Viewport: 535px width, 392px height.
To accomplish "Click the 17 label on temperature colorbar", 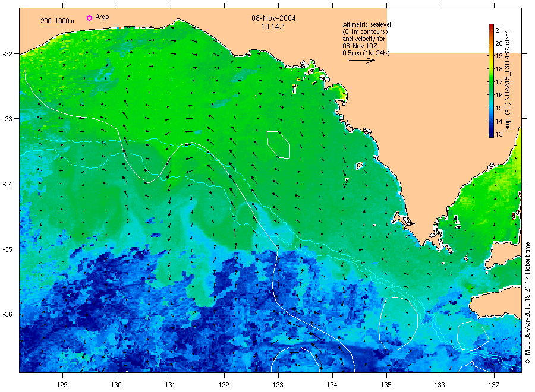I will coord(499,82).
